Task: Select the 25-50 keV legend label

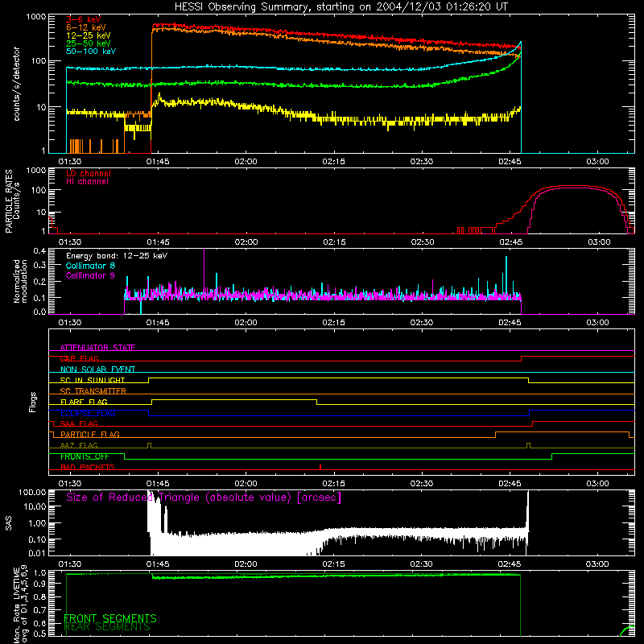Action: point(89,43)
